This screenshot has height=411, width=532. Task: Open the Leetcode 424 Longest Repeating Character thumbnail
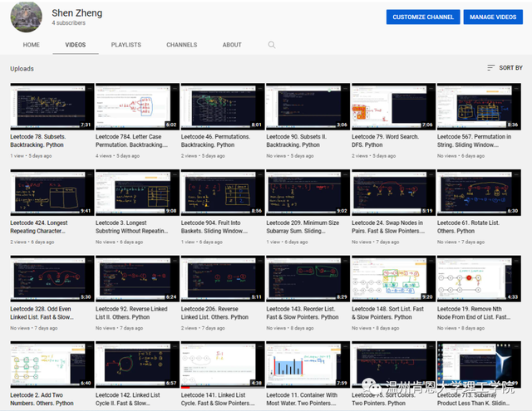click(52, 193)
